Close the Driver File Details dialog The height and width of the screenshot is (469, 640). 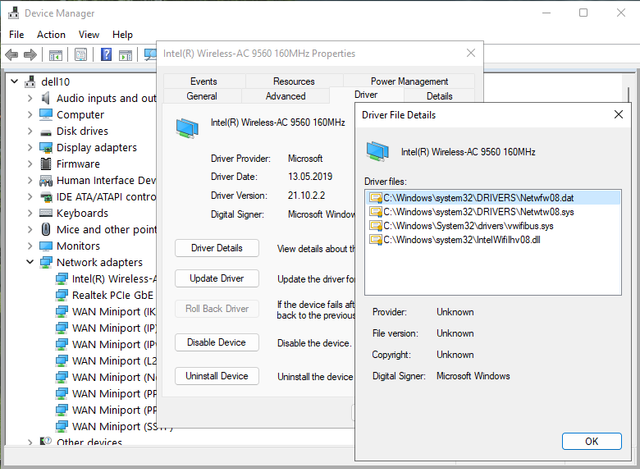(x=618, y=115)
